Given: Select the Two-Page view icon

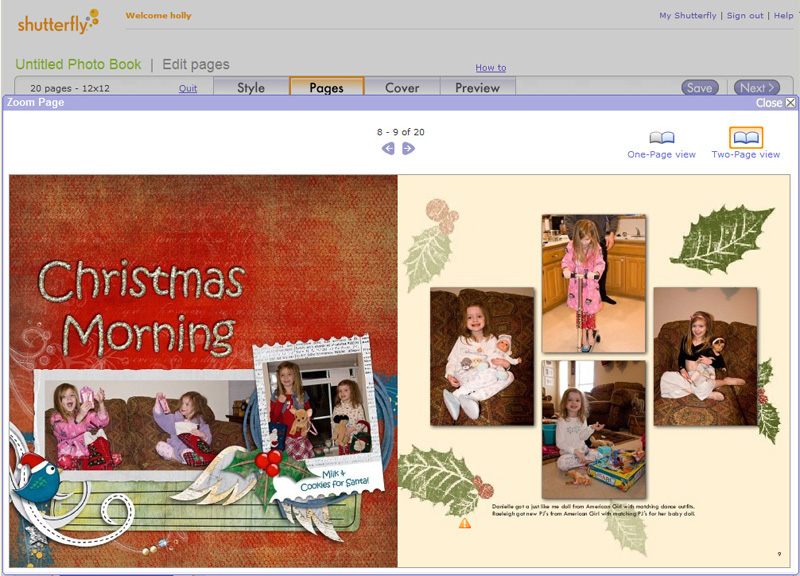Looking at the screenshot, I should (745, 138).
